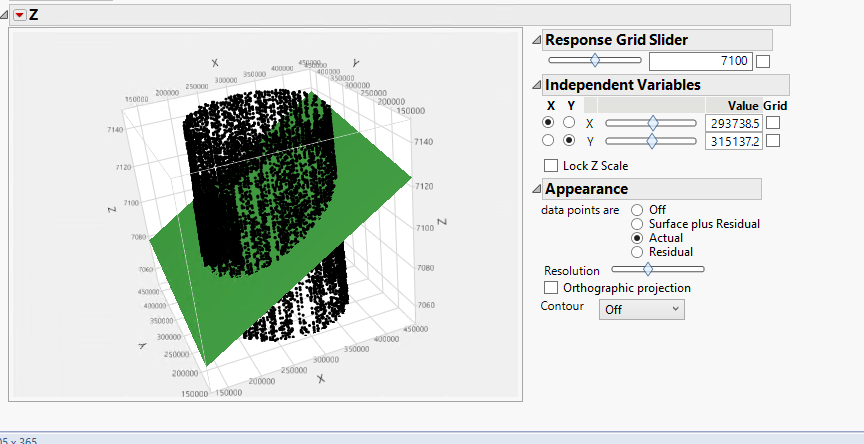
Task: Enable the Grid checkbox for variable Y
Action: point(773,142)
